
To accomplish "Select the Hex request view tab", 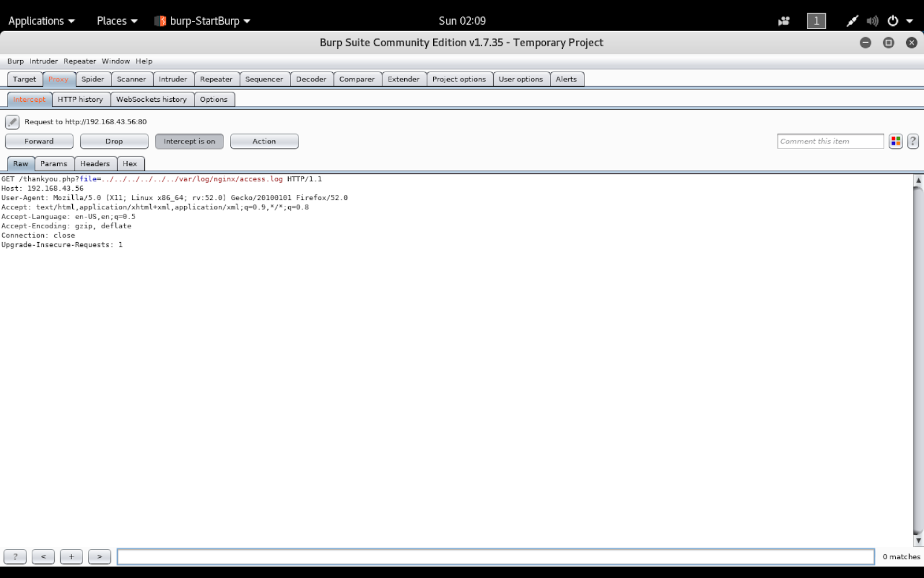I will click(130, 164).
